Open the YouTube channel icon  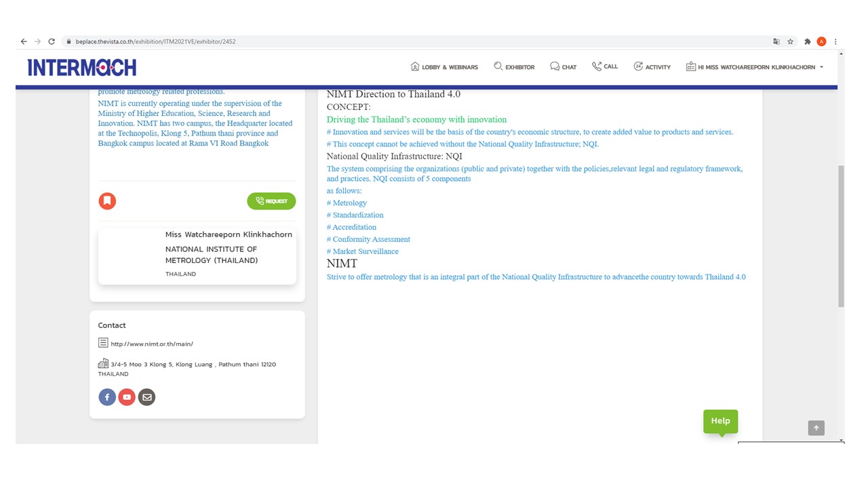pos(127,397)
